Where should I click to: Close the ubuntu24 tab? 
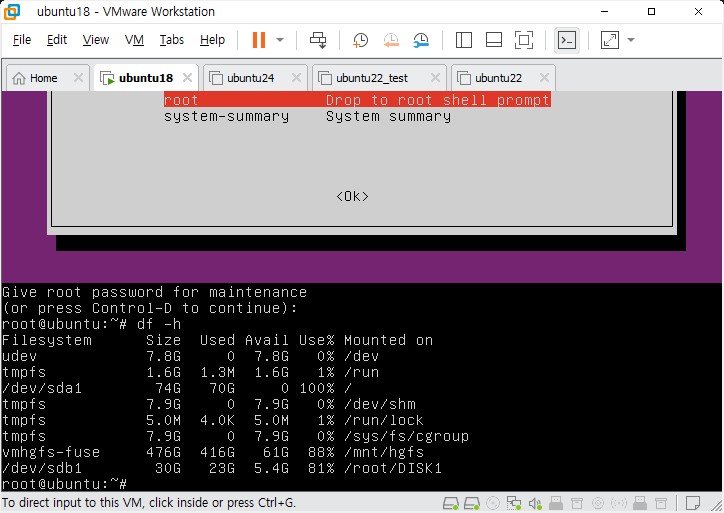(x=296, y=78)
